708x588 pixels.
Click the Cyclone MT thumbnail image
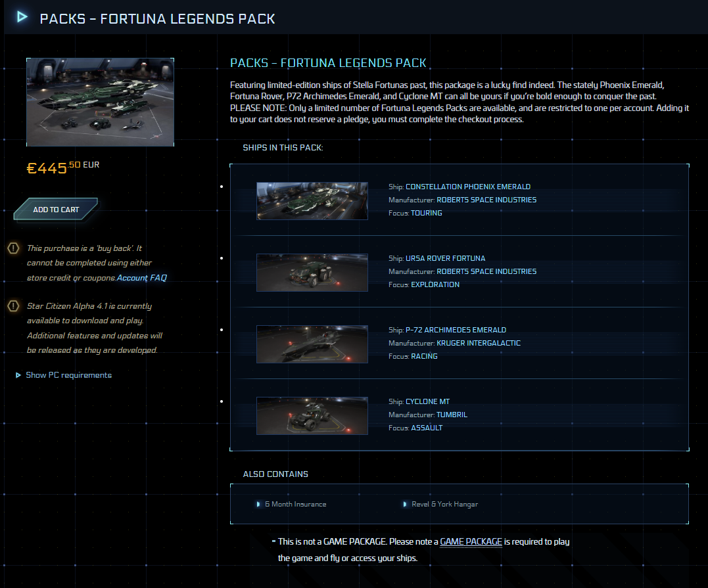click(x=312, y=416)
